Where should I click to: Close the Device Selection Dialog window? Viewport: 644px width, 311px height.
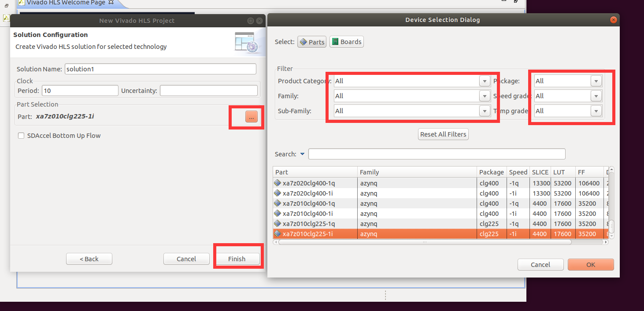tap(613, 20)
